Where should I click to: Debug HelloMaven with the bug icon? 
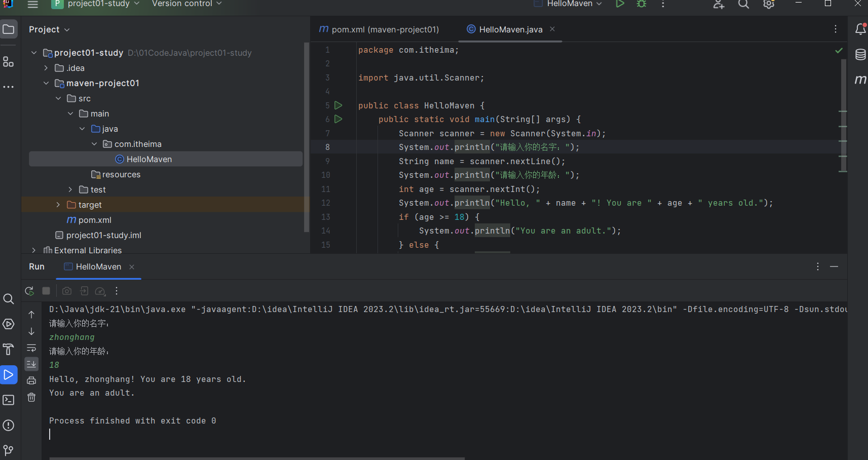(641, 4)
